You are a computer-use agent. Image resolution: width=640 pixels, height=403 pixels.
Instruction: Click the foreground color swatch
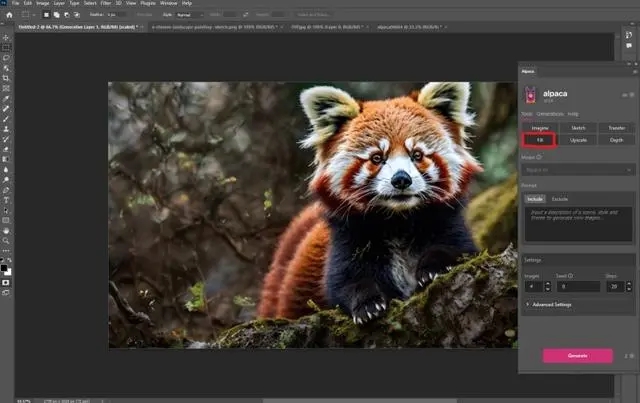4,268
